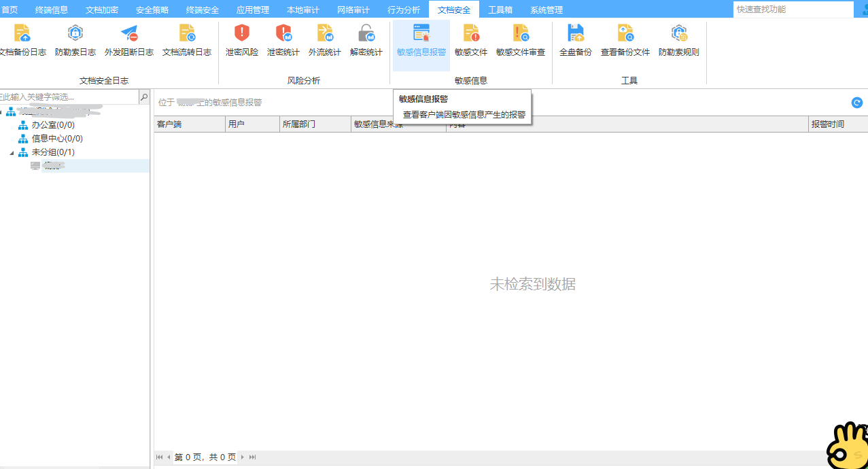Click the 解密统计 decryption statistics icon
Viewport: 868px width, 469px height.
(x=366, y=37)
